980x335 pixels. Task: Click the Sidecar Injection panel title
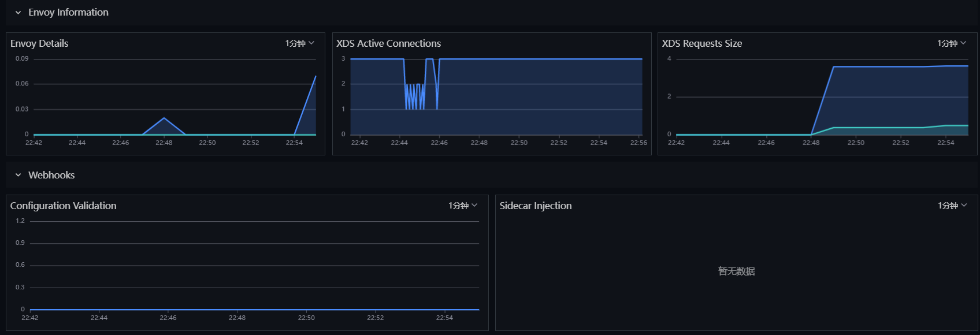[536, 206]
